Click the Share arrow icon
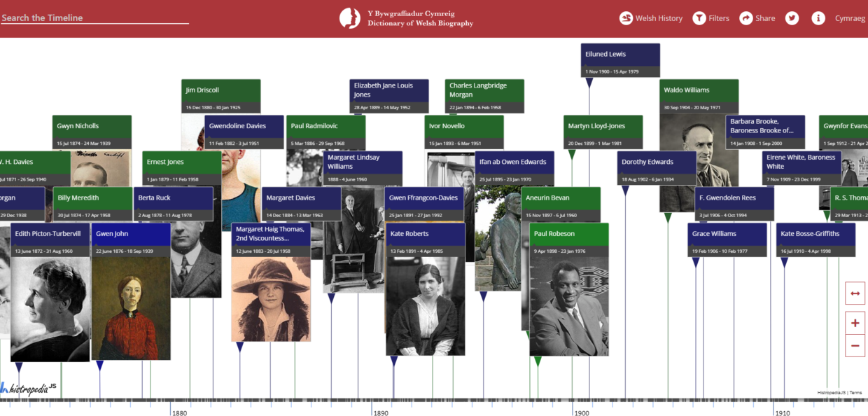This screenshot has height=416, width=868. tap(746, 18)
